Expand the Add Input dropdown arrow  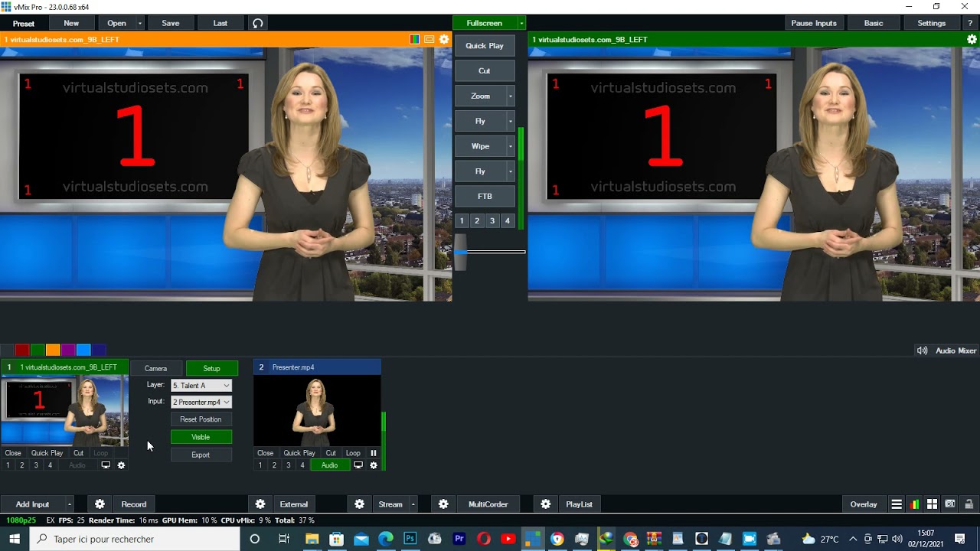pyautogui.click(x=69, y=504)
